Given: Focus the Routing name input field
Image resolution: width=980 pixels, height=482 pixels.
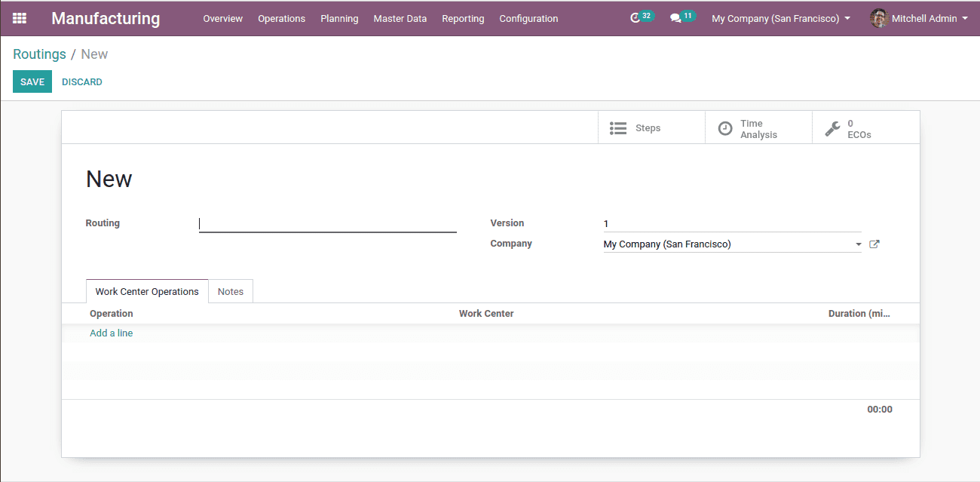Looking at the screenshot, I should (x=328, y=224).
